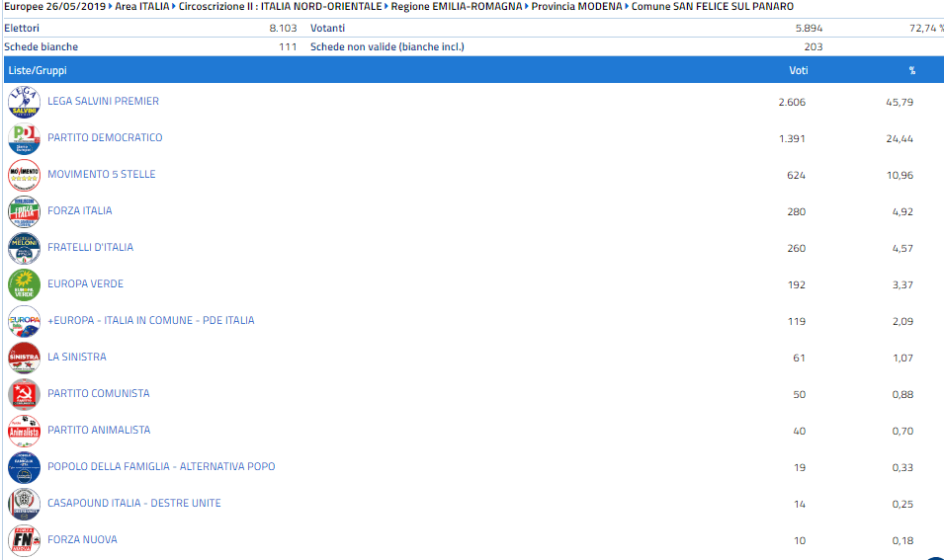Click the Liste/Gruppi column header
This screenshot has height=560, width=944.
tap(38, 70)
